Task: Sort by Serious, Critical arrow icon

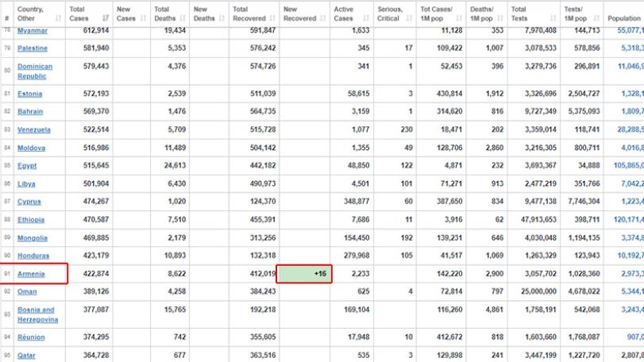Action: [x=409, y=18]
